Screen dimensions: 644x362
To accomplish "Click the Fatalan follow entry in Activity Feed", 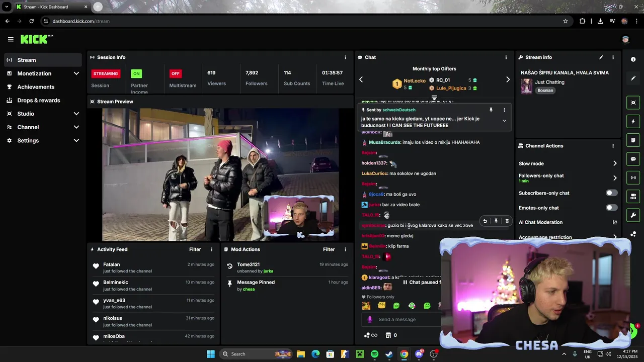I will pos(153,267).
